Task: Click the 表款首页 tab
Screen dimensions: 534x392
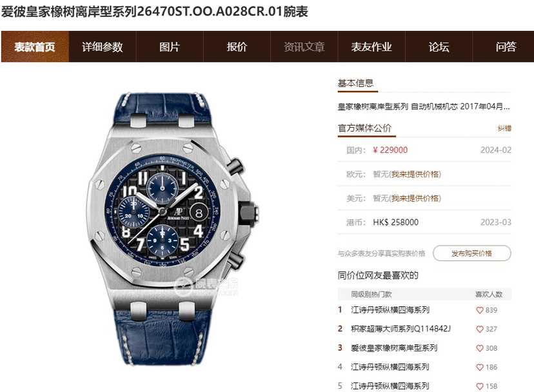Action: (x=35, y=46)
